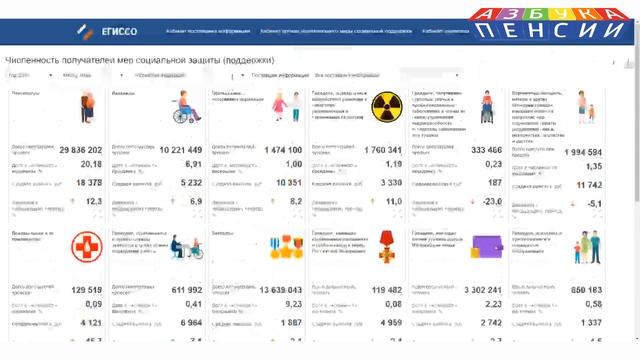640x360 pixels.
Task: Click the value 1 760 341
Action: click(x=383, y=150)
